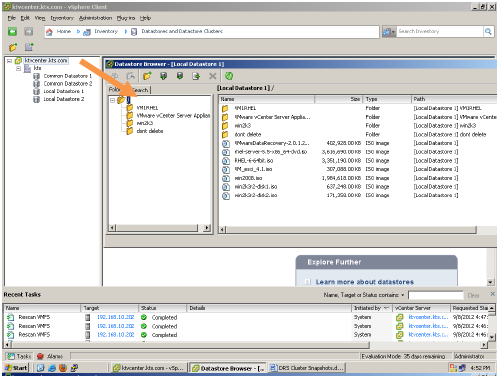Click the Inventory breadcrumb icon
This screenshot has height=376, width=497.
coord(87,32)
